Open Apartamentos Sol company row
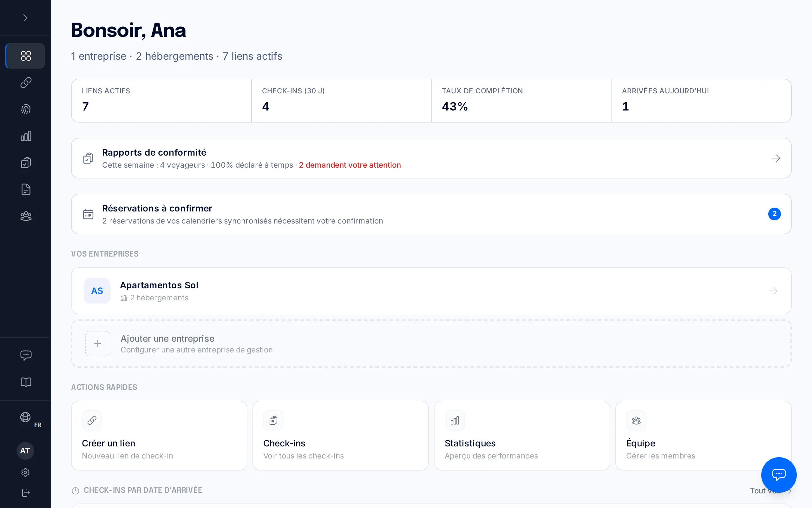Image resolution: width=812 pixels, height=508 pixels. coord(431,291)
